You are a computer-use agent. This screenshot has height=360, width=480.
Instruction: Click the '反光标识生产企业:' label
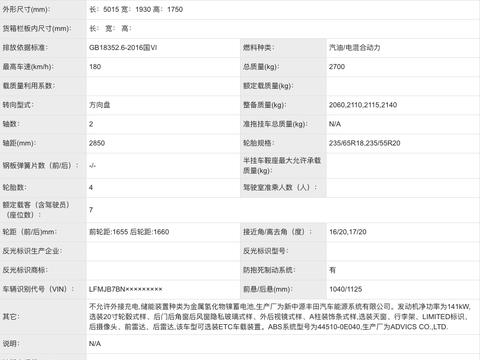pyautogui.click(x=32, y=251)
